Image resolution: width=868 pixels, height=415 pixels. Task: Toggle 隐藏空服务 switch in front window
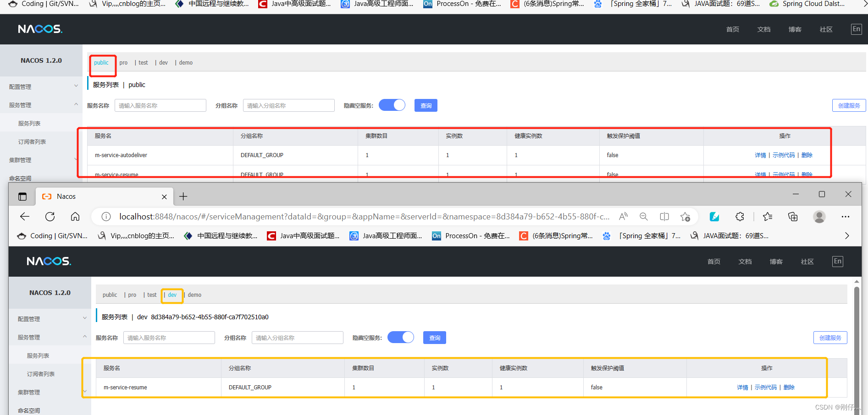click(x=401, y=338)
